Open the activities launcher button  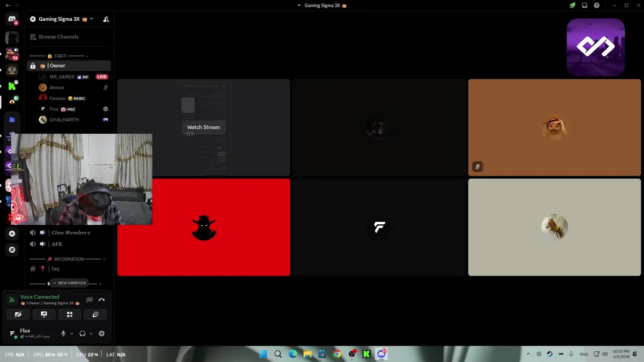(x=69, y=314)
